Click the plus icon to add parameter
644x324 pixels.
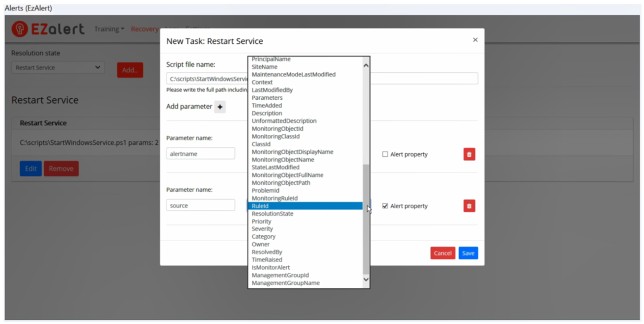(220, 107)
